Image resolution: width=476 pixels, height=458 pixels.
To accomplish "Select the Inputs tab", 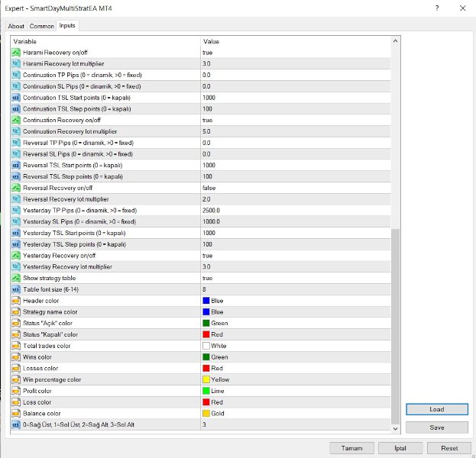I will (67, 25).
